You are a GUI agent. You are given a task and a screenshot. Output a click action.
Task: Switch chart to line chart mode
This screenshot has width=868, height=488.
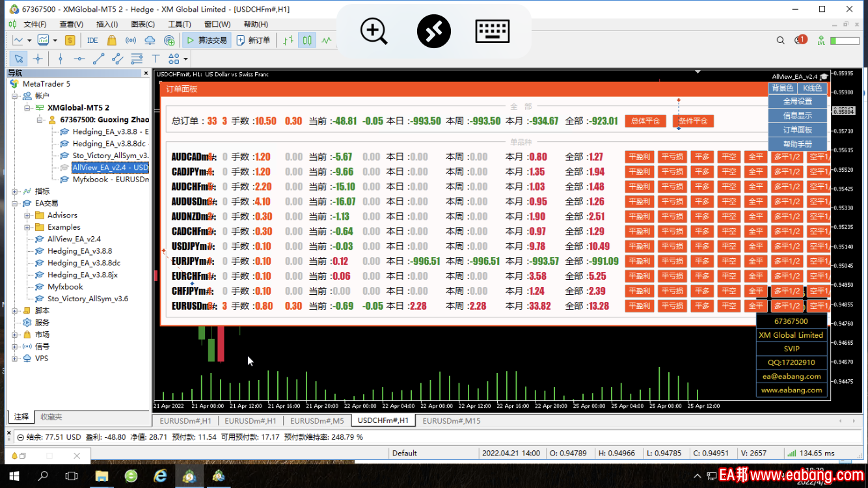click(x=326, y=40)
